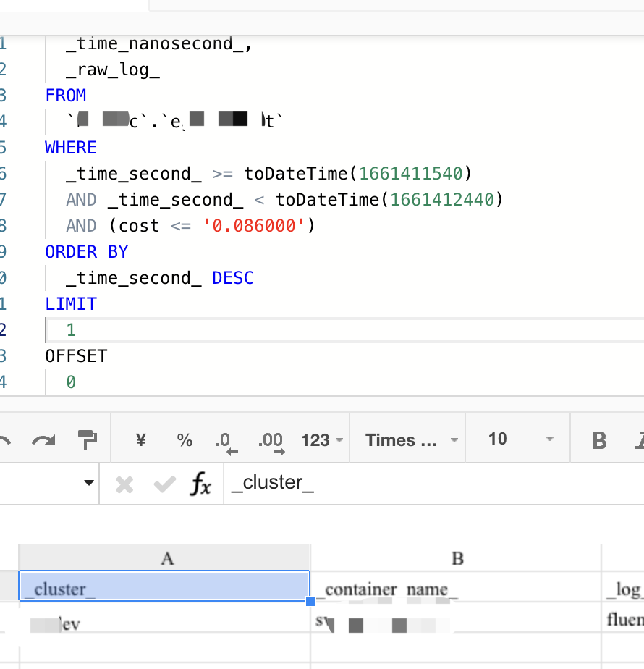This screenshot has height=669, width=644.
Task: Click the FROM keyword in the query
Action: point(66,95)
